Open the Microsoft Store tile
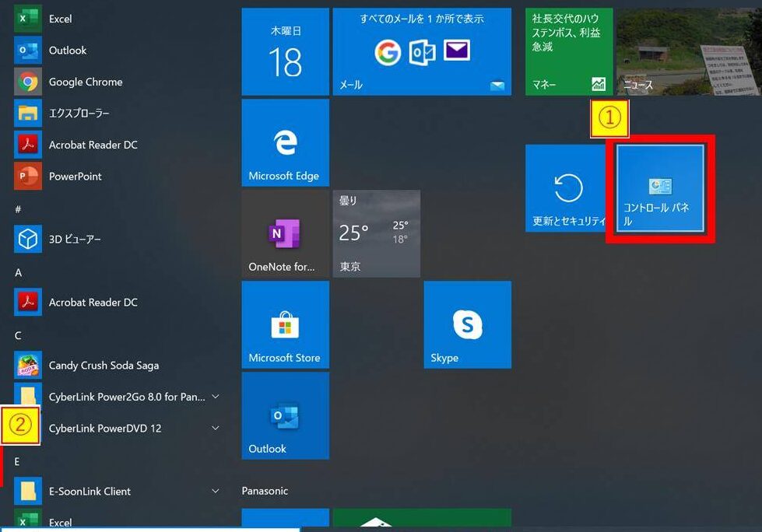The image size is (762, 532). click(286, 325)
